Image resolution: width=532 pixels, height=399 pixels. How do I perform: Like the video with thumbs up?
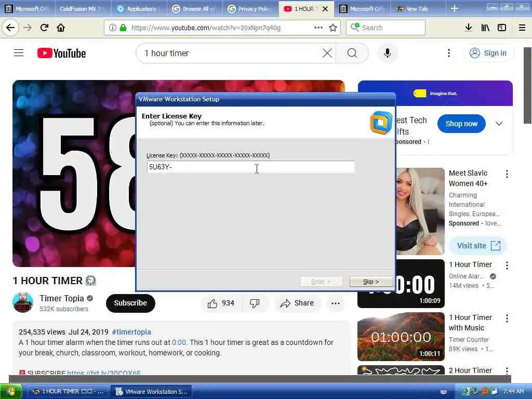[221, 303]
